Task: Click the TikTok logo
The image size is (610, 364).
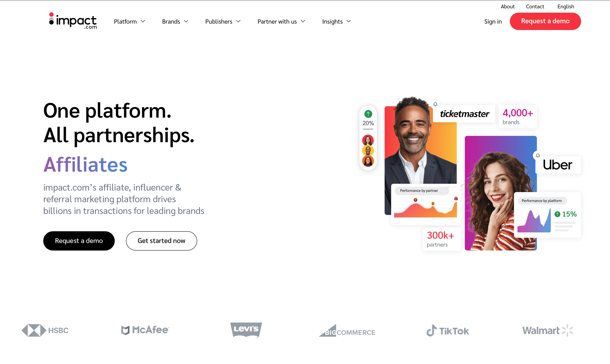Action: click(x=447, y=331)
